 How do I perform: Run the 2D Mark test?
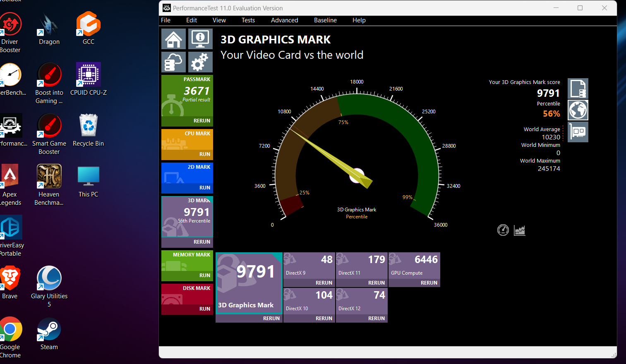[x=205, y=188]
